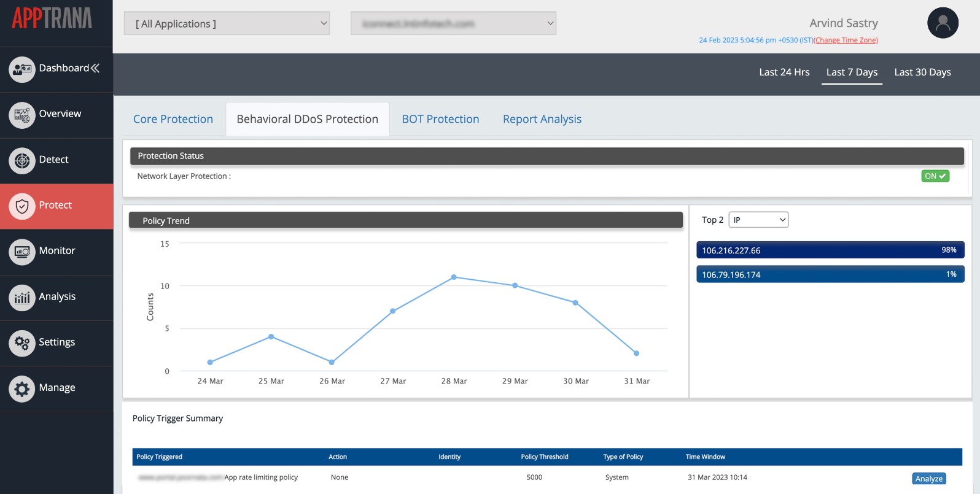Click the 31 Mar 2023 10:14 cell
Image resolution: width=980 pixels, height=494 pixels.
[717, 477]
